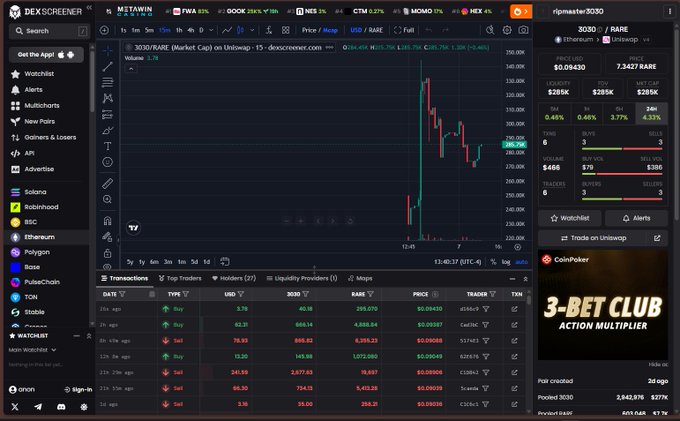Add pair to Watchlist button
This screenshot has height=421, width=680.
pos(569,218)
